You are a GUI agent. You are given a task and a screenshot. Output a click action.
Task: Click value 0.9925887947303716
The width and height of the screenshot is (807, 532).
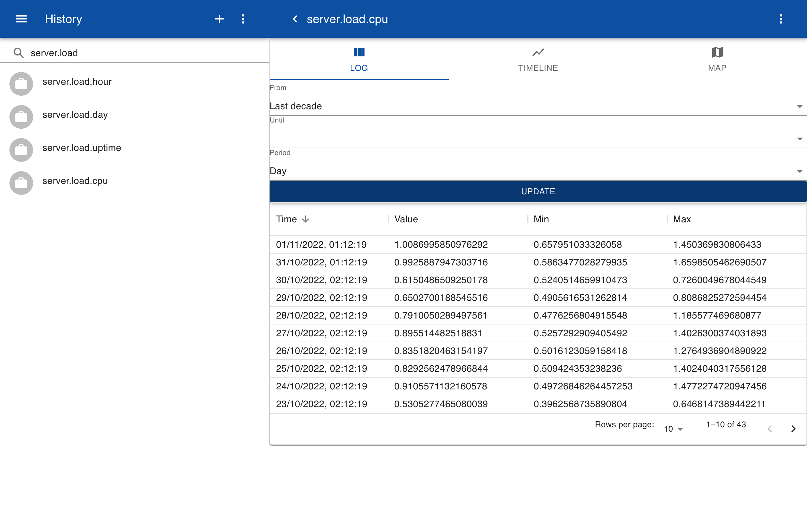(441, 262)
